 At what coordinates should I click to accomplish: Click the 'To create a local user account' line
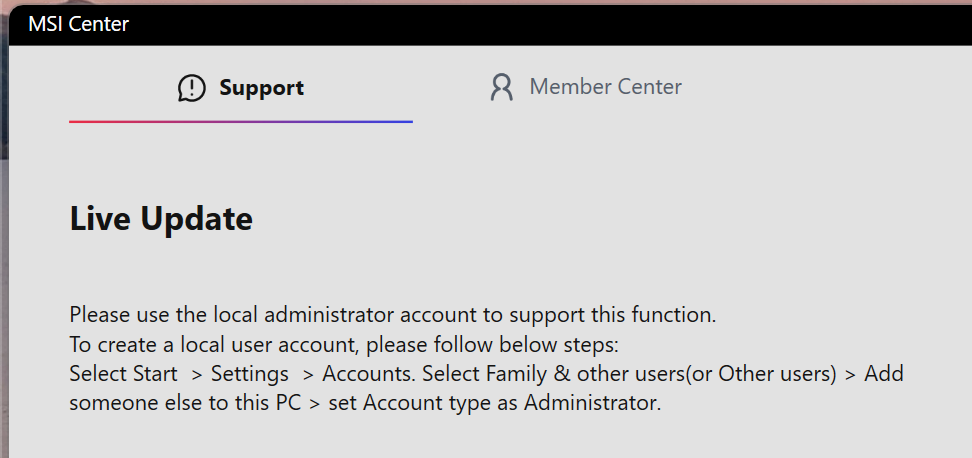(344, 345)
